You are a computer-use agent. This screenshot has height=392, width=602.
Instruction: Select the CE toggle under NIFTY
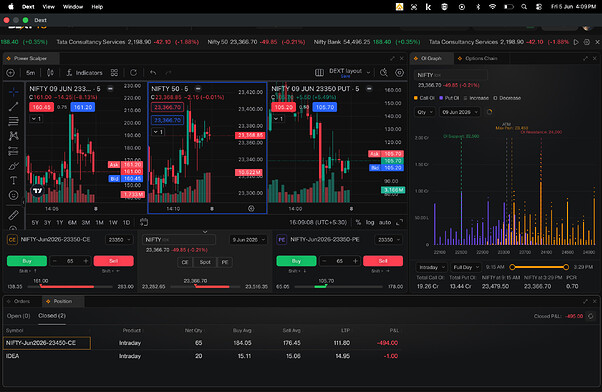[185, 262]
